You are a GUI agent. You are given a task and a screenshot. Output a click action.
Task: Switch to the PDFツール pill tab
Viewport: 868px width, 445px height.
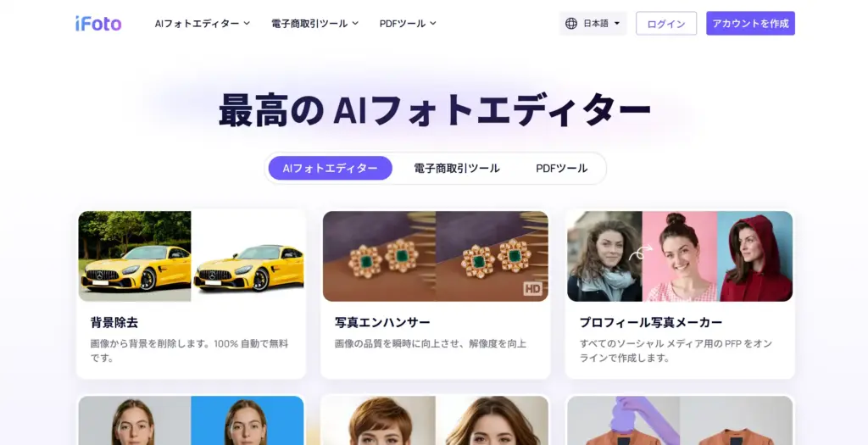tap(561, 169)
